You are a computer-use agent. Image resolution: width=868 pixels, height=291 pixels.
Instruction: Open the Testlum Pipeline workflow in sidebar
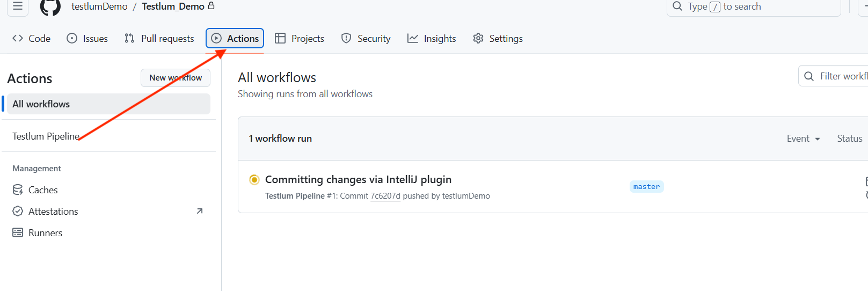coord(46,136)
